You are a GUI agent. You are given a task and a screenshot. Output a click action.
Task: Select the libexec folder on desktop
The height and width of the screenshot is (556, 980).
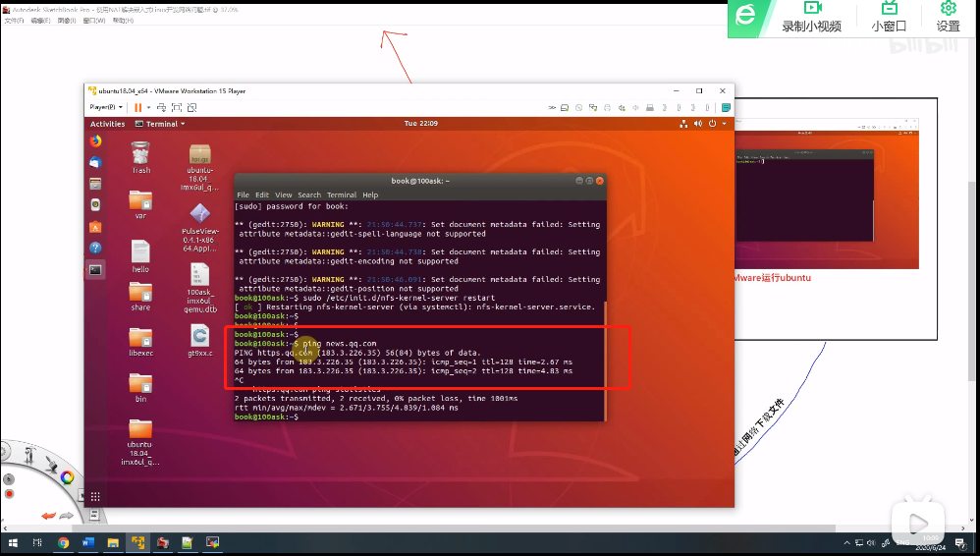point(140,342)
